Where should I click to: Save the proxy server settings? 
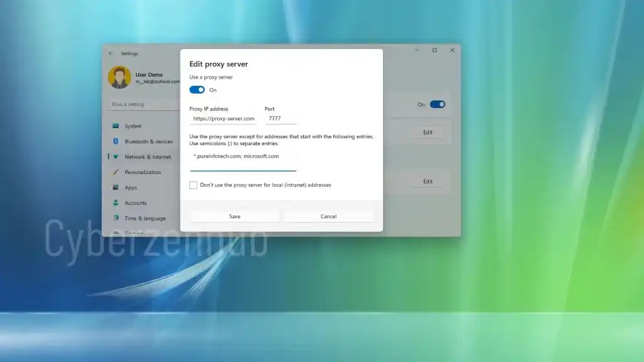click(x=235, y=216)
